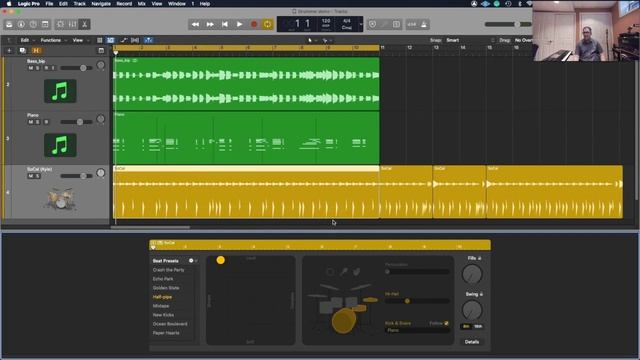Click the 4/4 time signature display
The image size is (640, 360).
pos(347,20)
